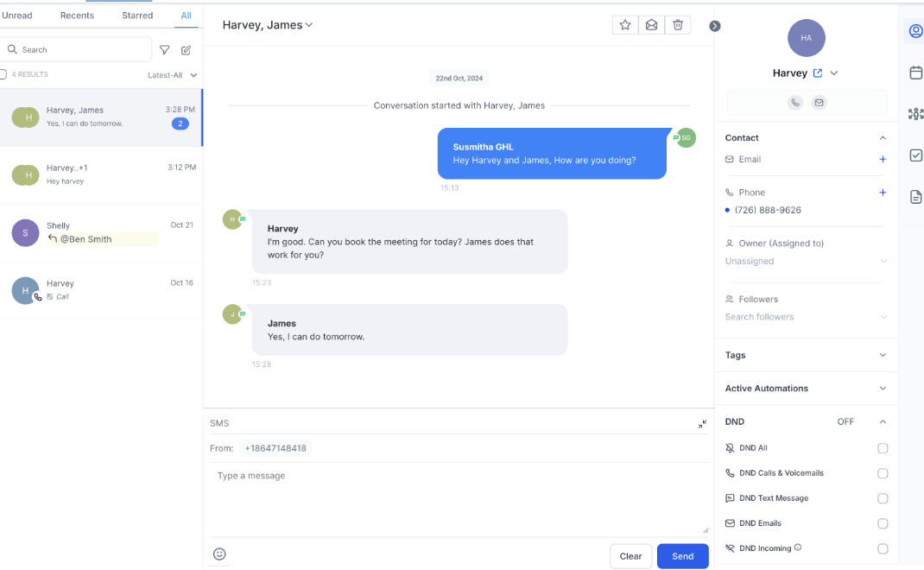Tick the DND Emails checkbox

click(x=883, y=523)
